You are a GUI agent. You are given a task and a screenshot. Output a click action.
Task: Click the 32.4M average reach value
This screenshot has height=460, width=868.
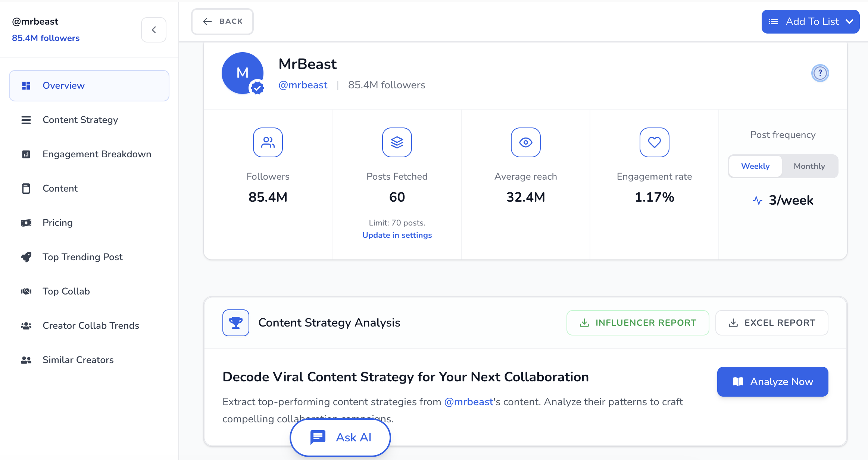(526, 197)
